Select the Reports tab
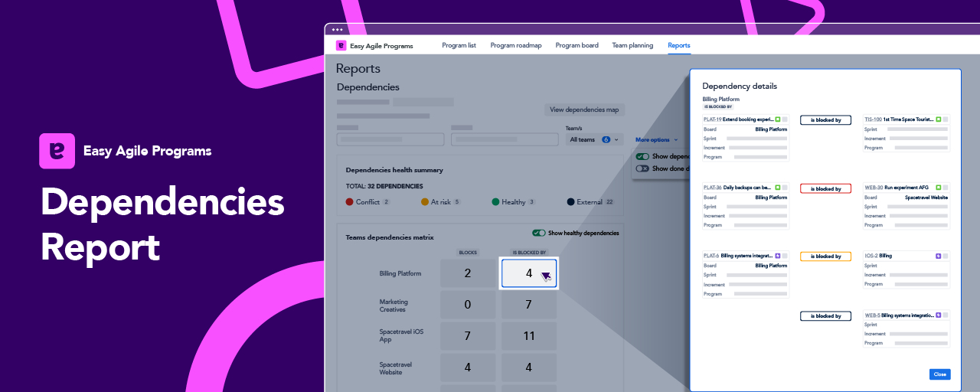This screenshot has height=392, width=980. [x=679, y=45]
